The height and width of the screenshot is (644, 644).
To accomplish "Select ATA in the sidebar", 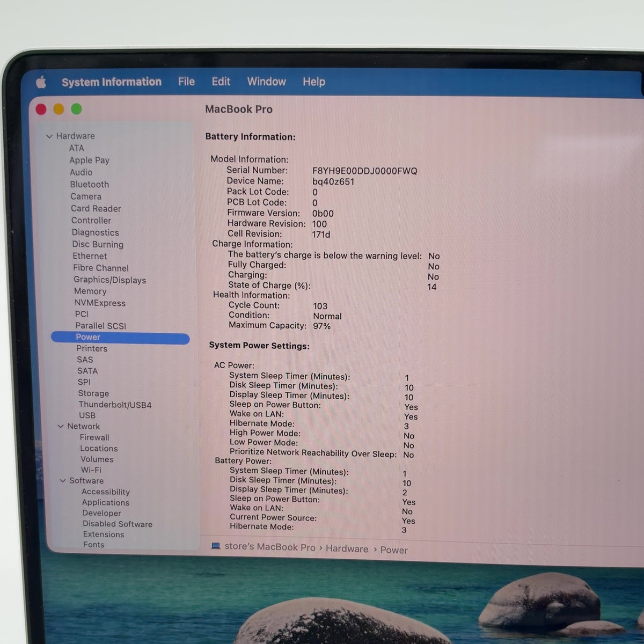I will 76,148.
